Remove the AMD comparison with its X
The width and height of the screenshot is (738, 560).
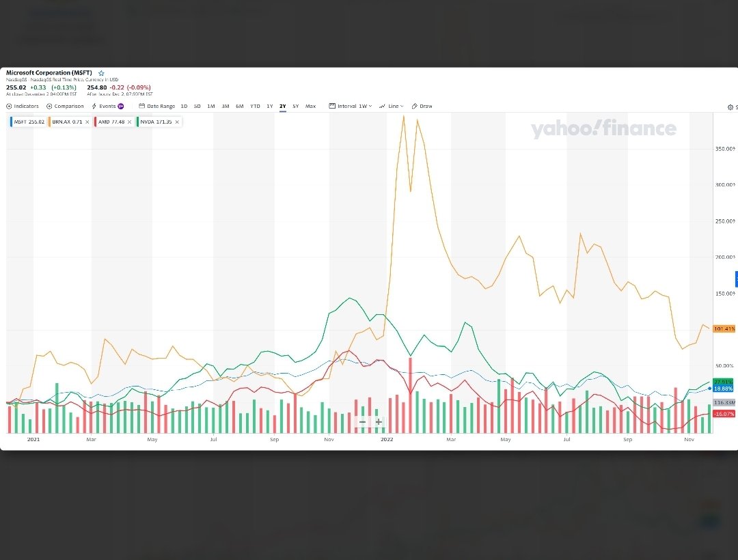(129, 122)
